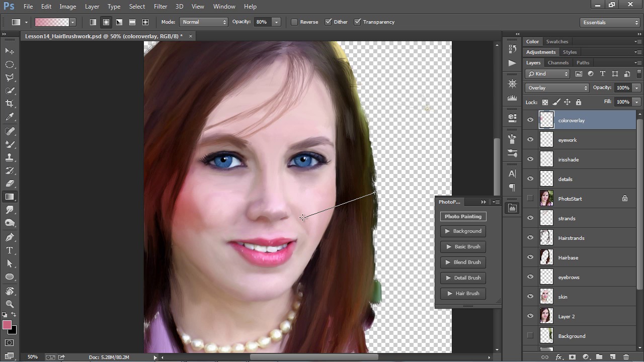This screenshot has width=644, height=362.
Task: Click the foreground color swatch
Action: pyautogui.click(x=7, y=325)
